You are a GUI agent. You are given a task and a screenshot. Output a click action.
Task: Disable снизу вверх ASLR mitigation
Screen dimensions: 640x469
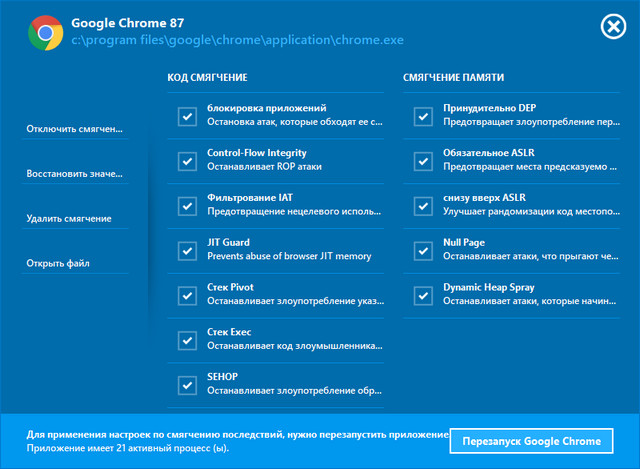(422, 205)
